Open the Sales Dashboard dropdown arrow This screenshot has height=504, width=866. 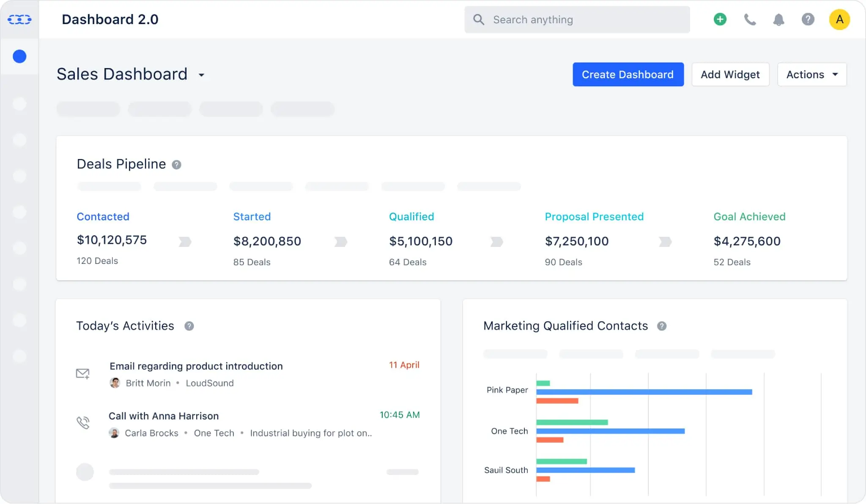click(202, 75)
